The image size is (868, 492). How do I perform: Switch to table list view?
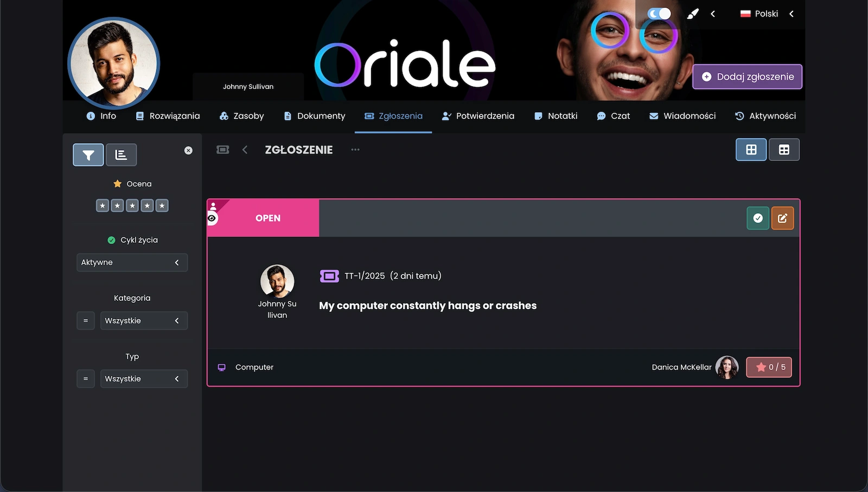(x=784, y=150)
